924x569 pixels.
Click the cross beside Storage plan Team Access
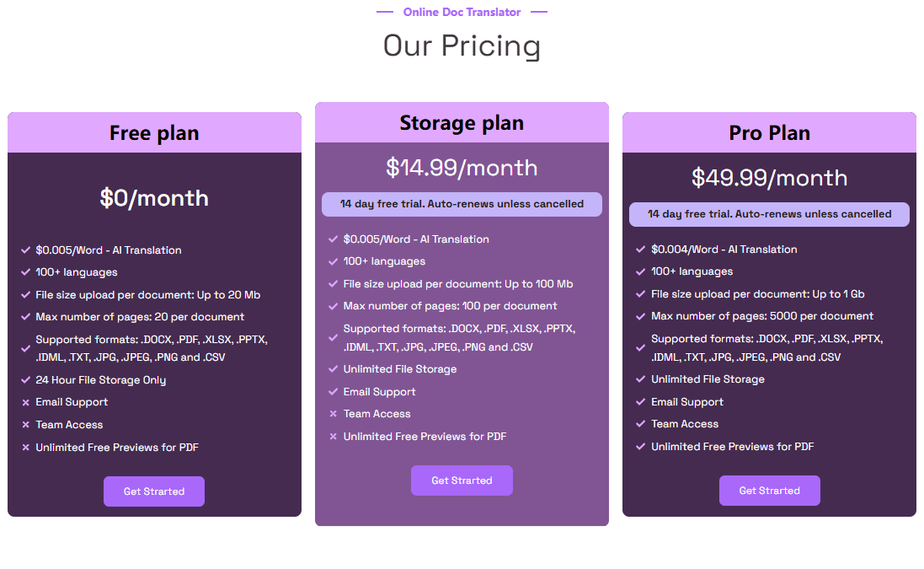point(333,414)
